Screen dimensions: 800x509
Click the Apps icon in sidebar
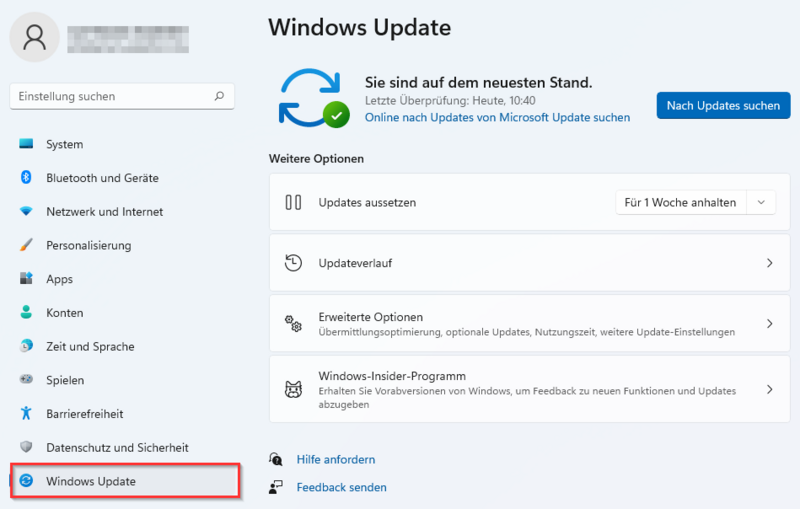pyautogui.click(x=26, y=278)
